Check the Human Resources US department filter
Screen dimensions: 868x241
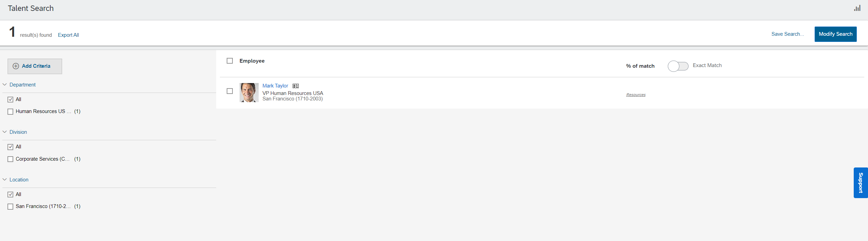[x=11, y=112]
